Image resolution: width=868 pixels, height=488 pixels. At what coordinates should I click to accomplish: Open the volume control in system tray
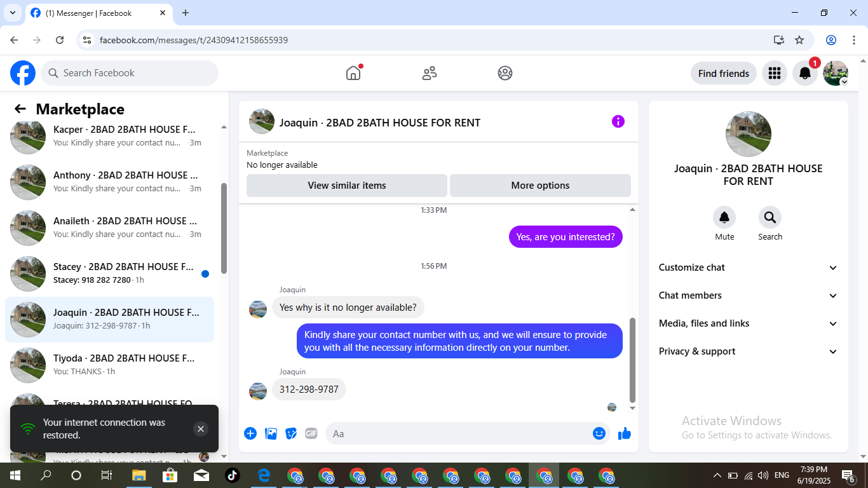(x=763, y=475)
